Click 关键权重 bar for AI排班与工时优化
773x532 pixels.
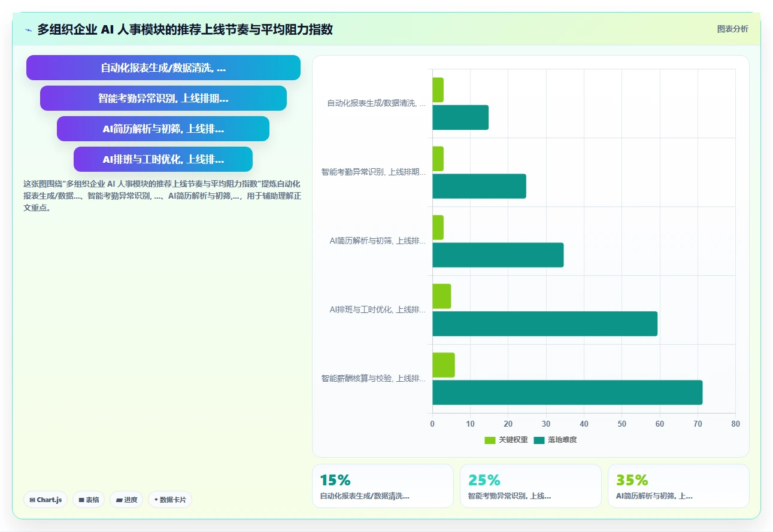pyautogui.click(x=442, y=296)
